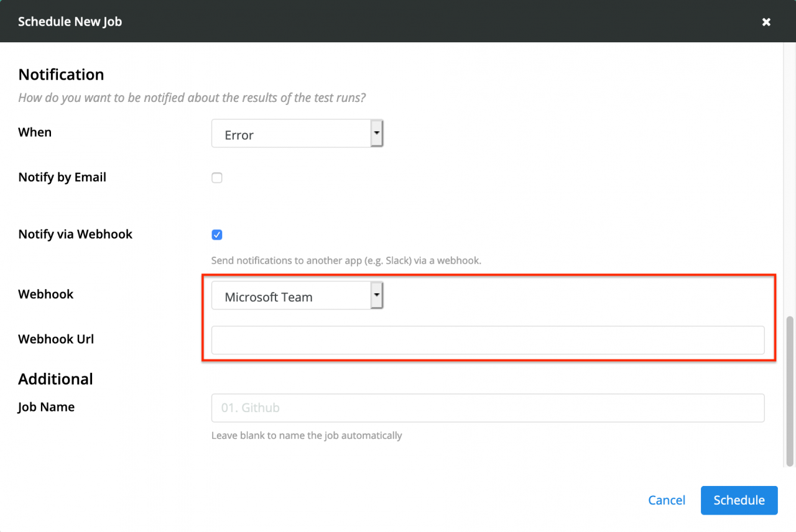The image size is (796, 532).
Task: Click the 'Additional' section heading
Action: 55,379
